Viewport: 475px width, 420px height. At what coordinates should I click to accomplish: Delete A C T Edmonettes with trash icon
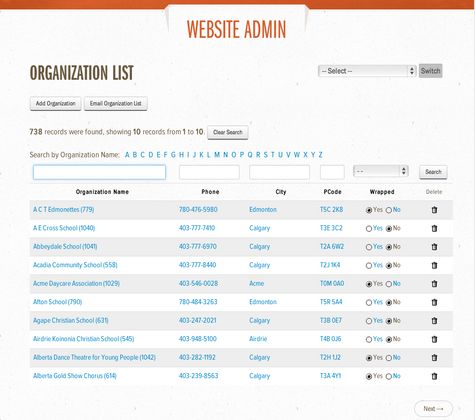coord(434,210)
